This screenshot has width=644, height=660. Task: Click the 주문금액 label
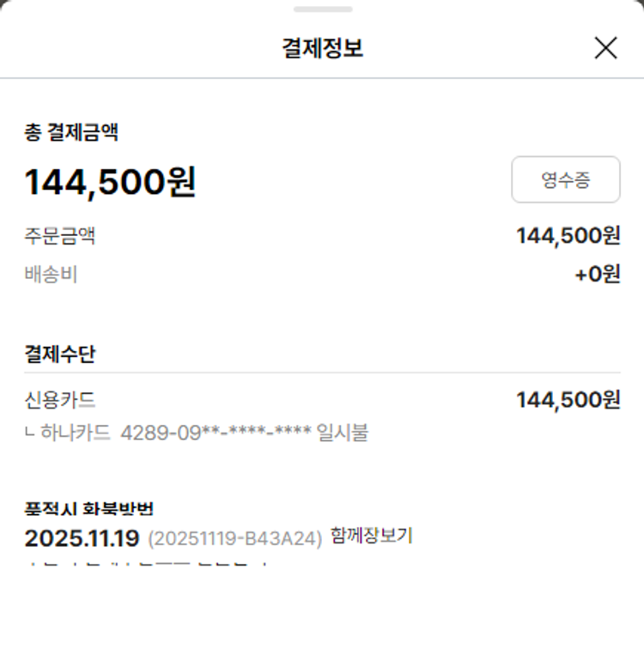[x=59, y=236]
